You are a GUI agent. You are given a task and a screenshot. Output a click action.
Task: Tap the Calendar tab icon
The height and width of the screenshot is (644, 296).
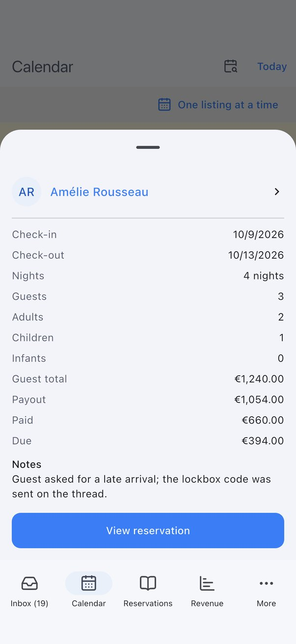coord(89,584)
